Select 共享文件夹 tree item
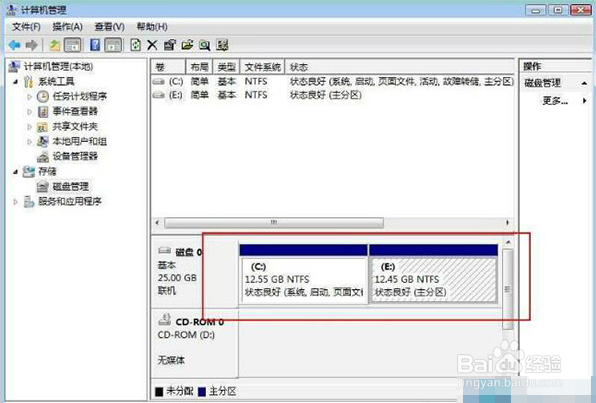 75,127
